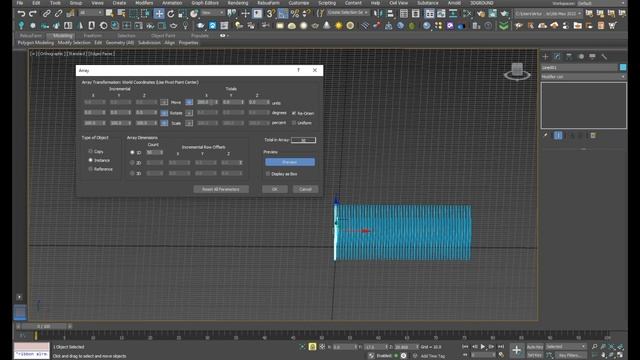Toggle the Re-Orient checkbox
This screenshot has height=360, width=640.
pyautogui.click(x=294, y=113)
